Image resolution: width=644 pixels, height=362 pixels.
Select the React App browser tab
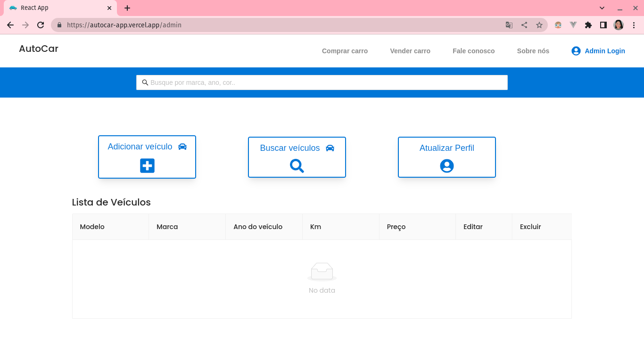(x=60, y=8)
